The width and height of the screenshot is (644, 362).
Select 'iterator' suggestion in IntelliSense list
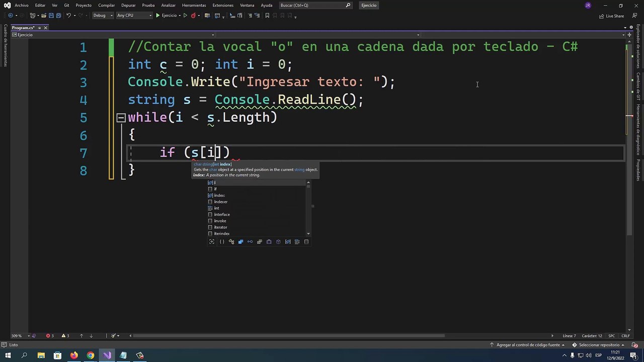(257, 227)
